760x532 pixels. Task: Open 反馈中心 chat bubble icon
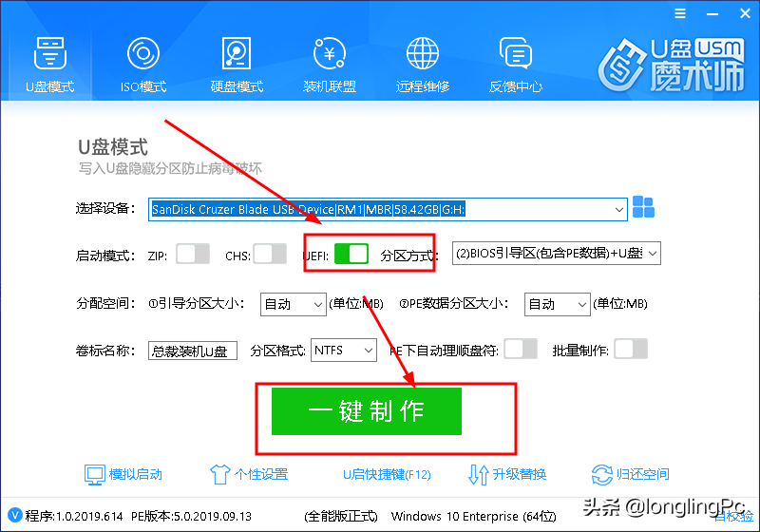pos(515,53)
